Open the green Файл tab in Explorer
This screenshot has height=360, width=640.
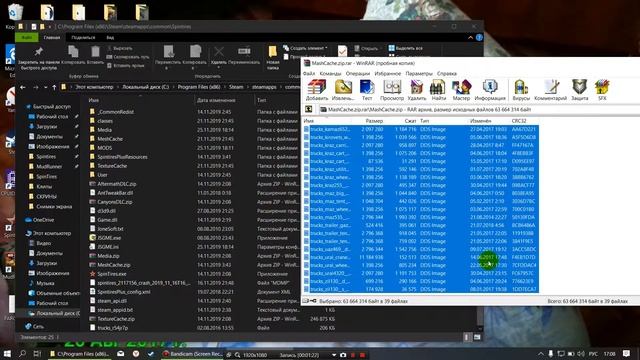[27, 38]
